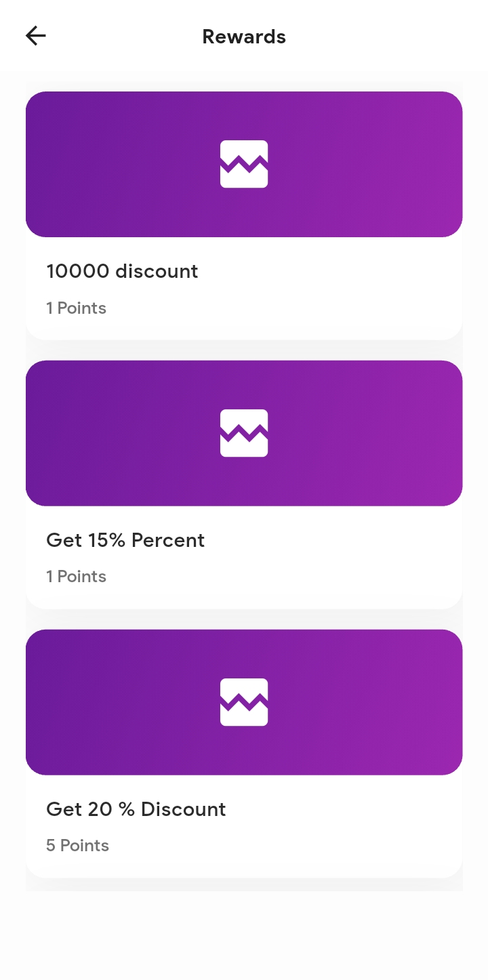Open the "Get 15% Percent" reward title
488x980 pixels.
click(x=125, y=540)
